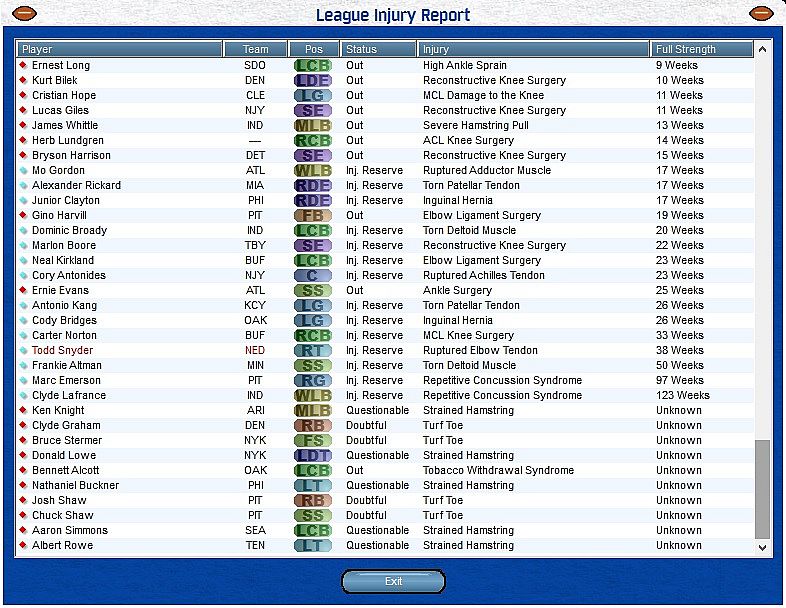Viewport: 786px width, 608px height.
Task: Sort by the Team column header
Action: [256, 49]
